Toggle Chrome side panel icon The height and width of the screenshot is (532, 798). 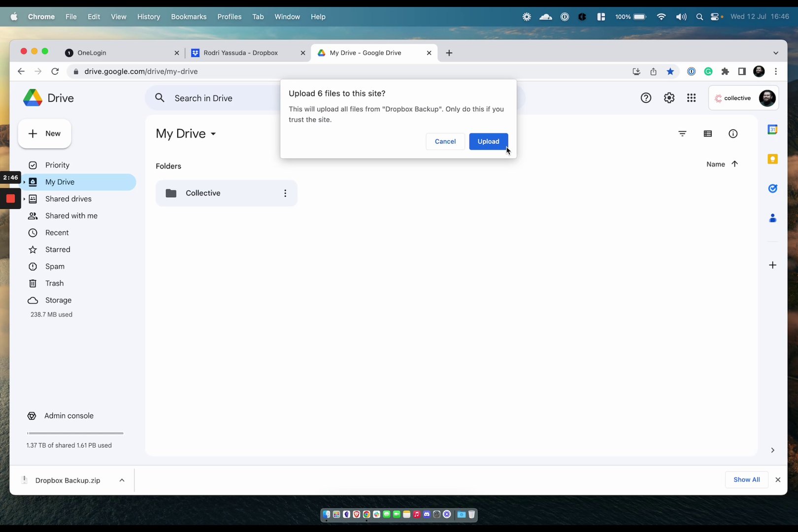coord(742,71)
